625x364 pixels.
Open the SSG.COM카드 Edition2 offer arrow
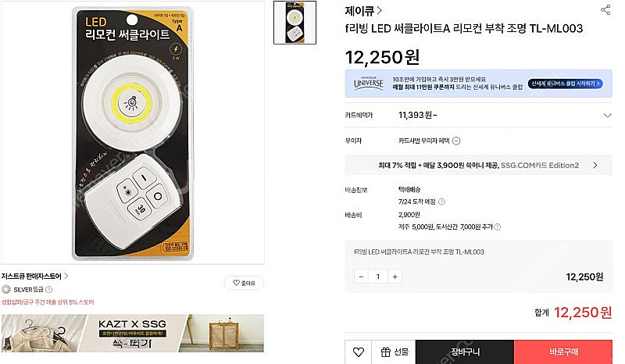click(x=595, y=166)
